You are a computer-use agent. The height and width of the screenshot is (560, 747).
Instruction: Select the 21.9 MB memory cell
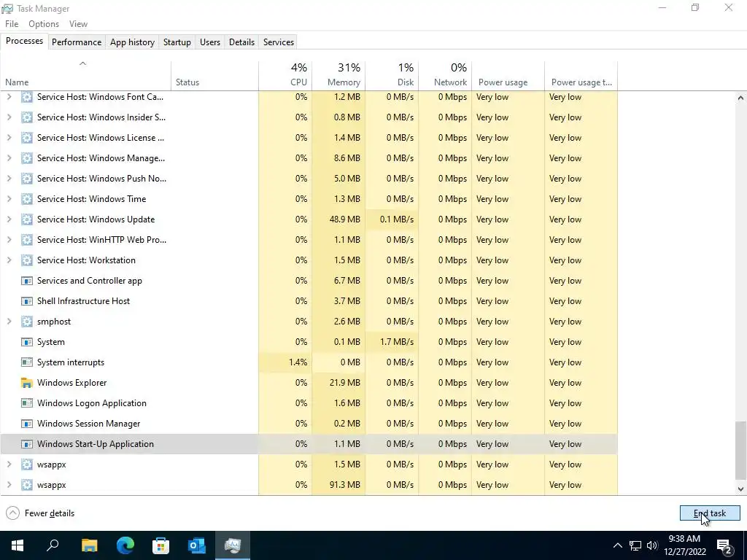pyautogui.click(x=338, y=383)
